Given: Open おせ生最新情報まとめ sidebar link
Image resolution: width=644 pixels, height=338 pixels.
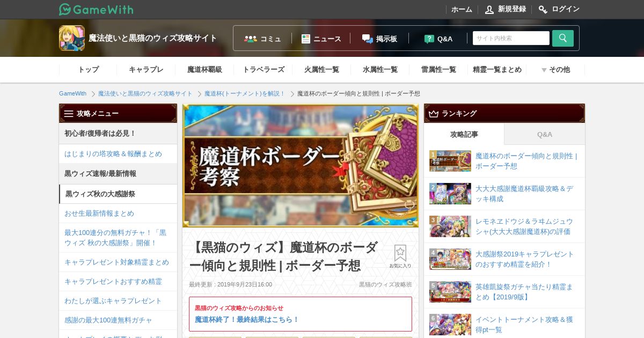Looking at the screenshot, I should click(x=118, y=214).
